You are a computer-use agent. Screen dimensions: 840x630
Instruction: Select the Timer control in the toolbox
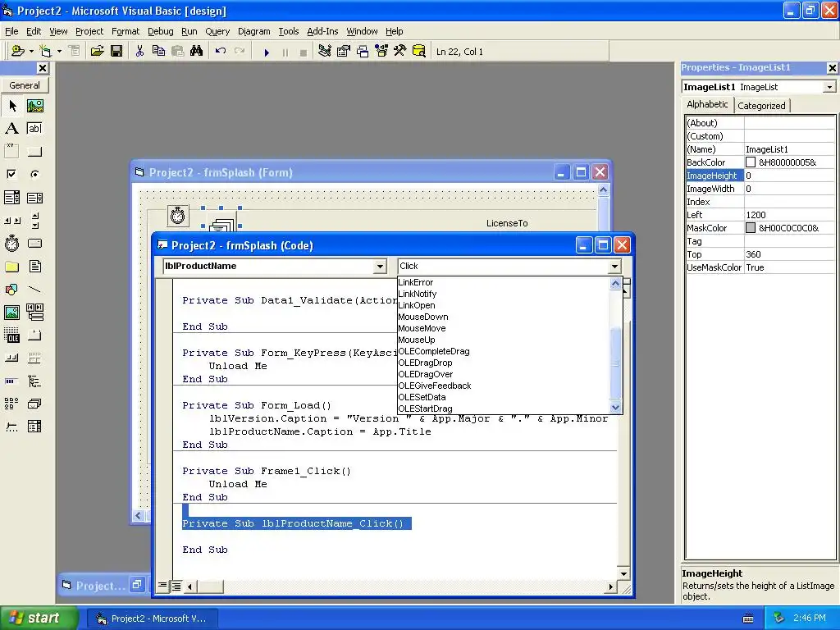(x=11, y=243)
